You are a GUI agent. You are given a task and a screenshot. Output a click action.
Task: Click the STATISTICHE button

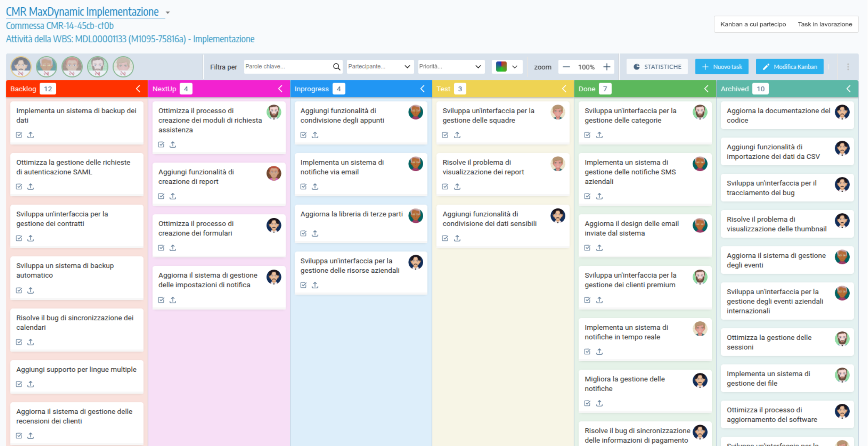(657, 67)
